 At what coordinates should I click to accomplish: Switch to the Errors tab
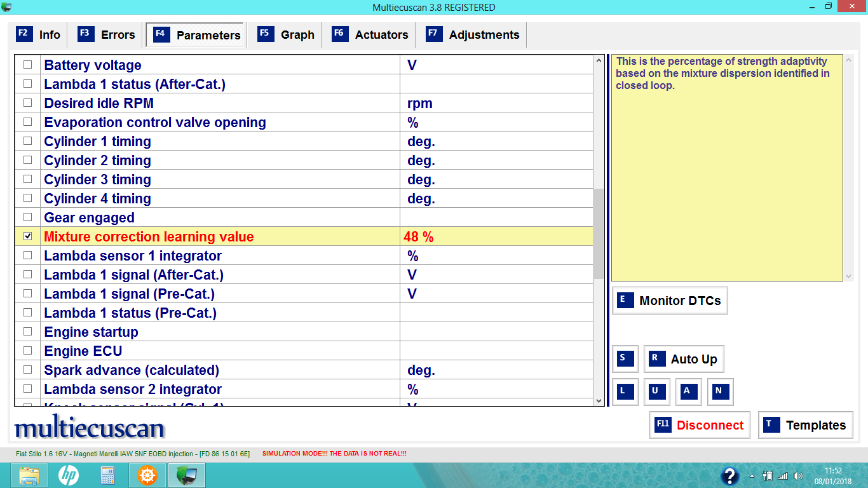[106, 35]
